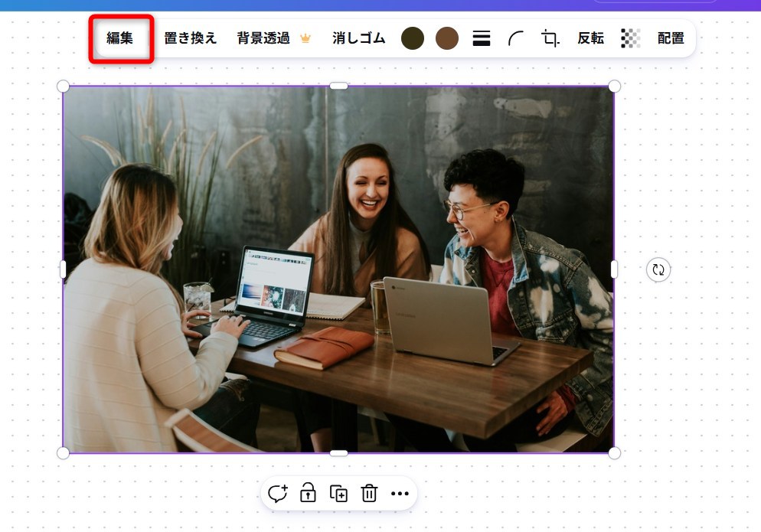Click the 編集 (Edit) button
This screenshot has width=761, height=532.
pyautogui.click(x=120, y=38)
